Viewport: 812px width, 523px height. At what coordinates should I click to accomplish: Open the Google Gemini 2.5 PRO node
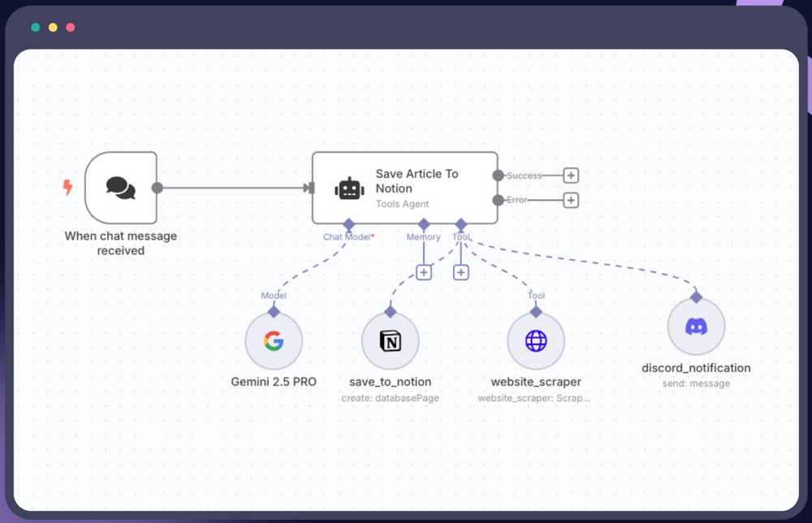coord(274,341)
